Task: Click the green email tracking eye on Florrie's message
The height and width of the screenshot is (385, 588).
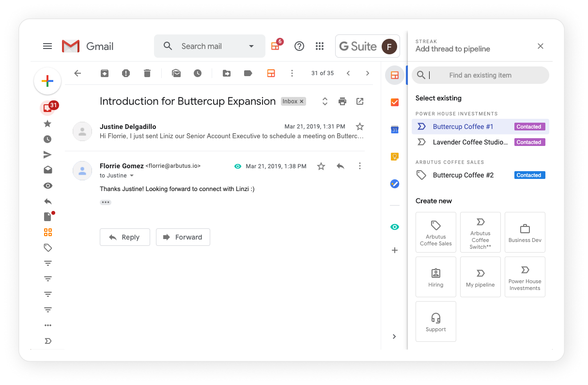Action: tap(238, 166)
